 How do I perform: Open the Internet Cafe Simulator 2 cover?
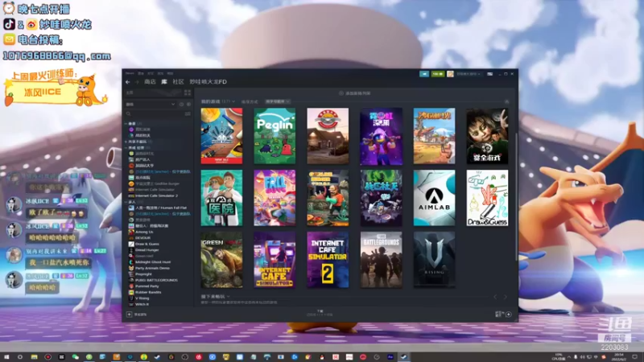tap(328, 260)
